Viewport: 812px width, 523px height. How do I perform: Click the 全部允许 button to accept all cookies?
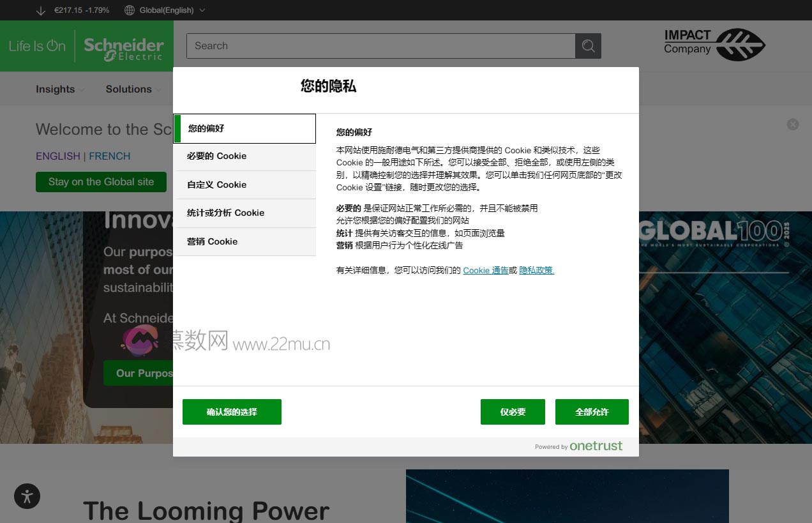(x=592, y=412)
